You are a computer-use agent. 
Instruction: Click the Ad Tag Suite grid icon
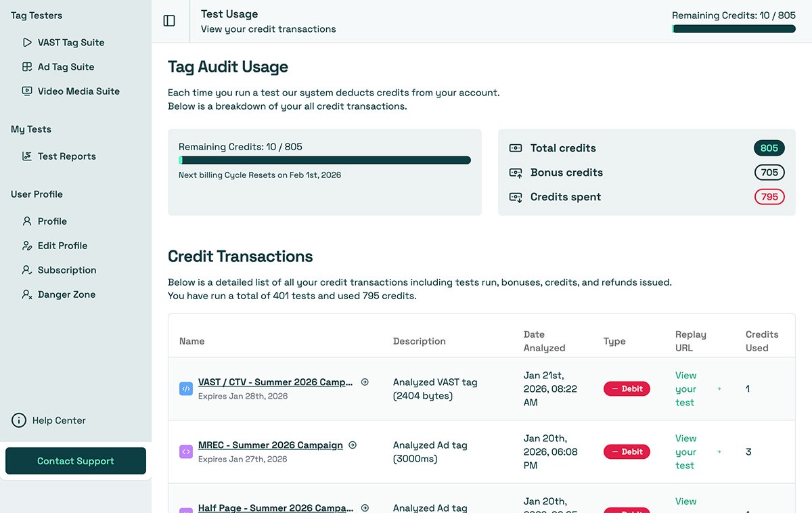(27, 67)
